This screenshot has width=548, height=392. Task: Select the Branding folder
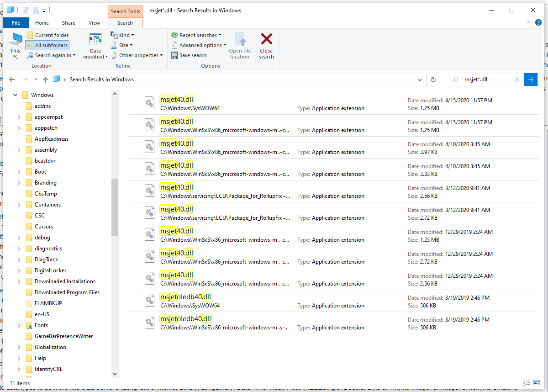point(45,183)
